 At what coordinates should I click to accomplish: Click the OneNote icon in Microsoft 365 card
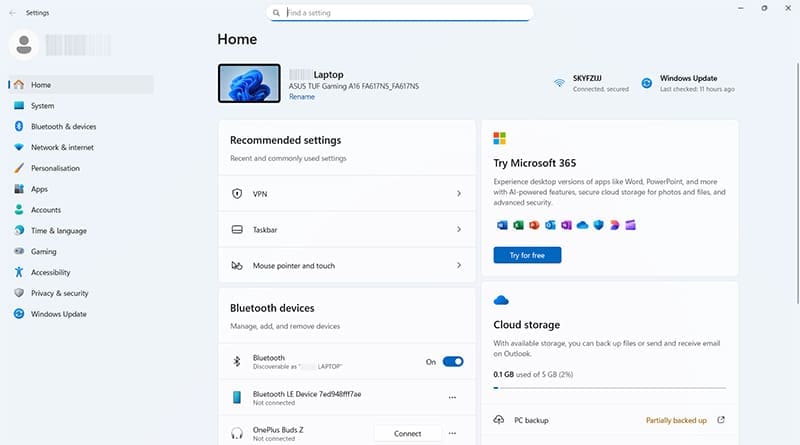click(566, 225)
